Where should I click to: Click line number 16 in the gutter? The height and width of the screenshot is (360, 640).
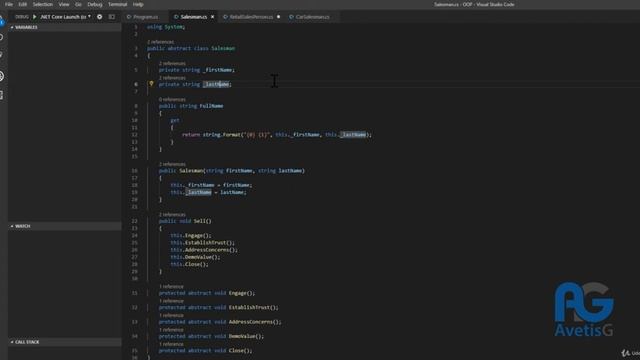[135, 171]
